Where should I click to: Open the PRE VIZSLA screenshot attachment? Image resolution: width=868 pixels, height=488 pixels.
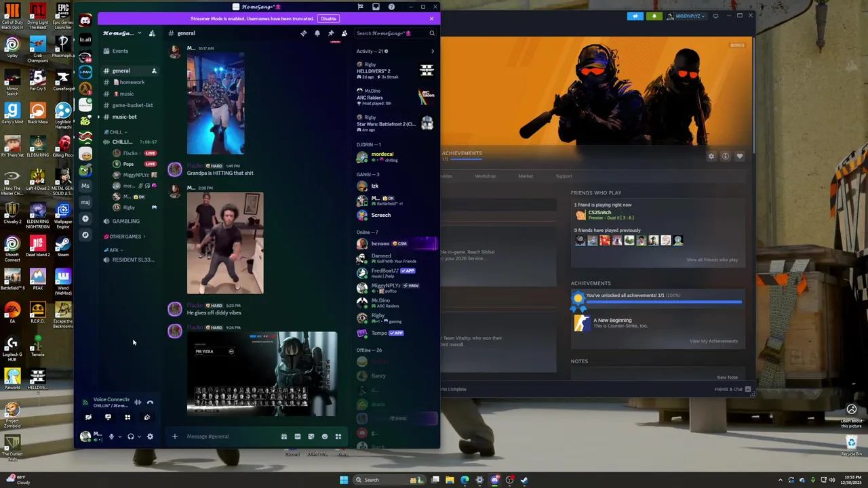(262, 373)
